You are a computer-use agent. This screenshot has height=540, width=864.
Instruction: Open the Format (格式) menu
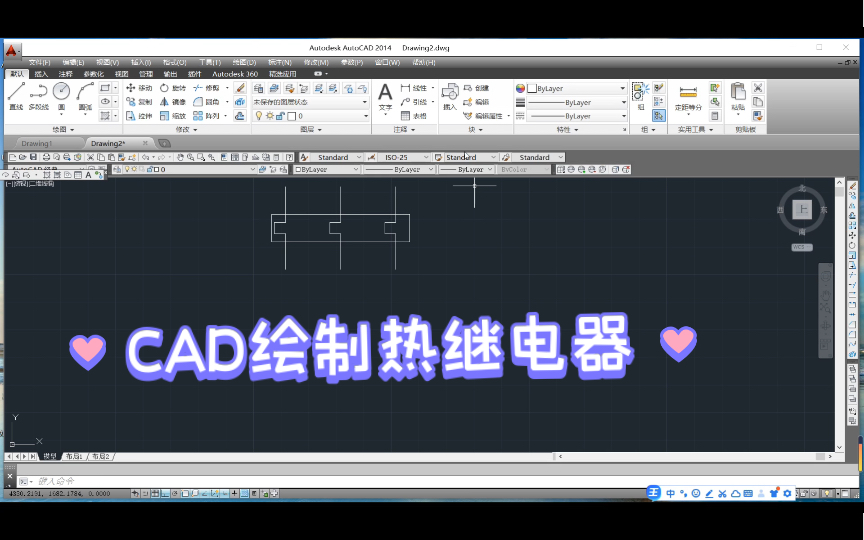click(175, 62)
